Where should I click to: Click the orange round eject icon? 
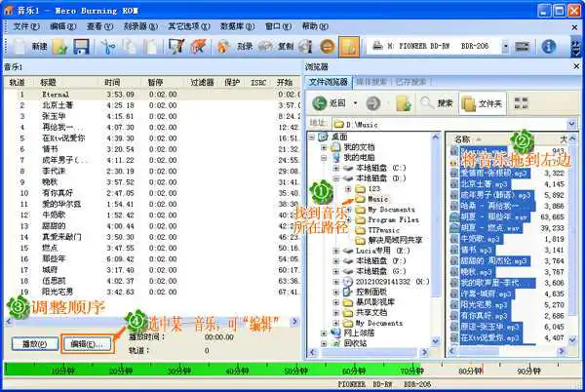click(328, 47)
